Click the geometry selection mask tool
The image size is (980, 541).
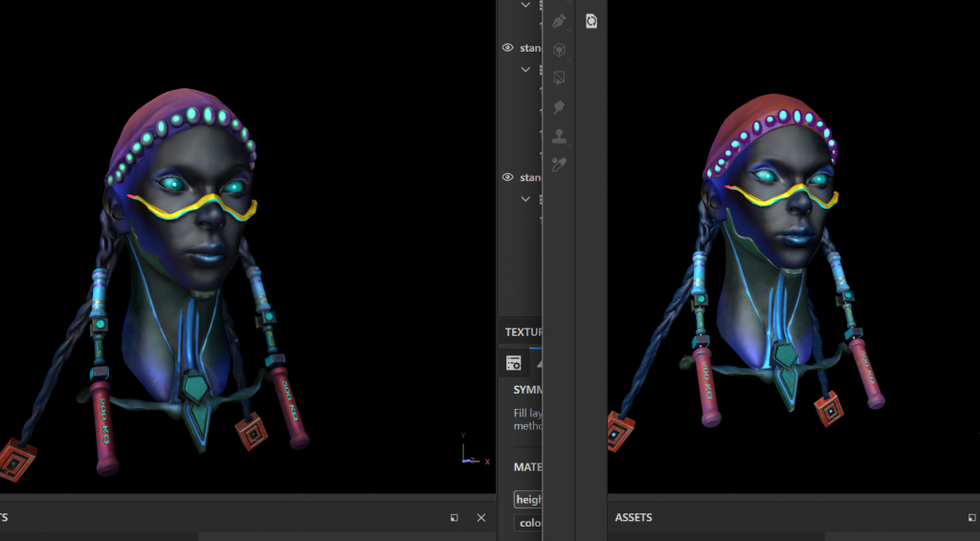click(559, 78)
